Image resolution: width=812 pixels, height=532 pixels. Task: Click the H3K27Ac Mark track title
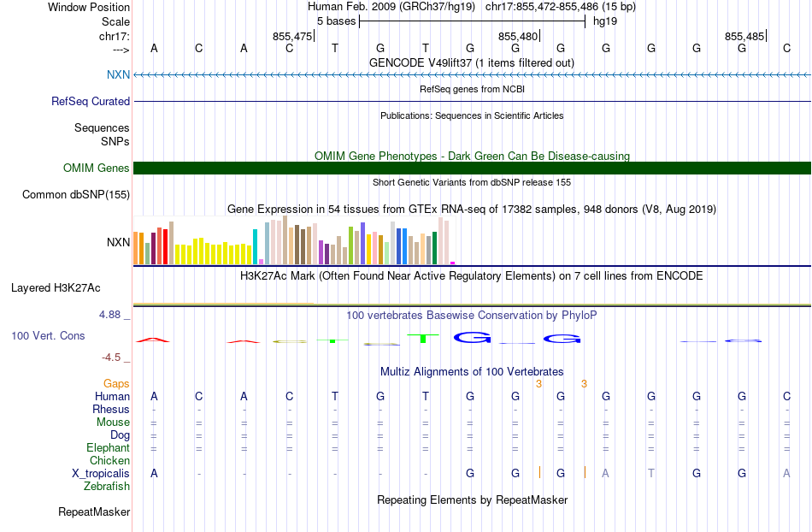pyautogui.click(x=471, y=275)
